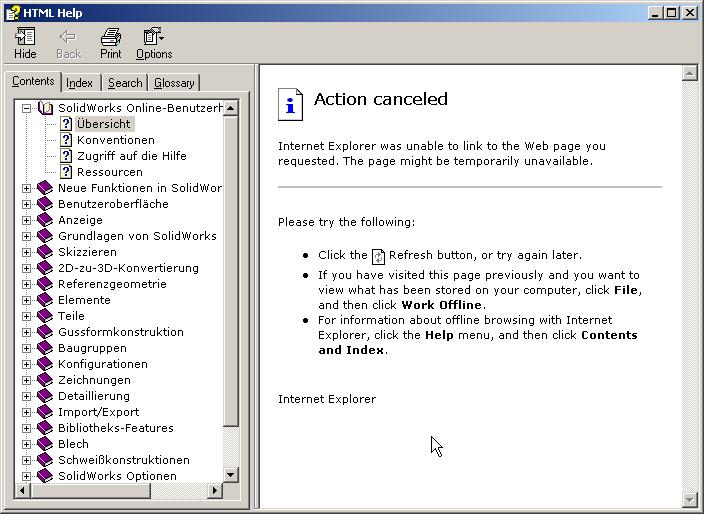Click the help page pane scroll-up arrow
The width and height of the screenshot is (704, 514).
tap(689, 73)
